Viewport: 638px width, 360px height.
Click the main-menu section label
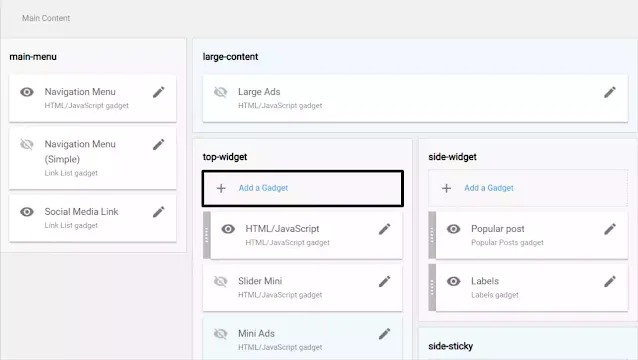(x=33, y=57)
